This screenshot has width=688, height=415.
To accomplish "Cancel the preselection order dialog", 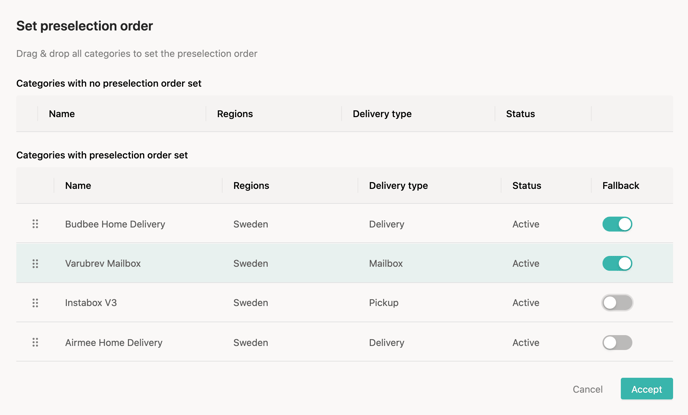I will 588,389.
